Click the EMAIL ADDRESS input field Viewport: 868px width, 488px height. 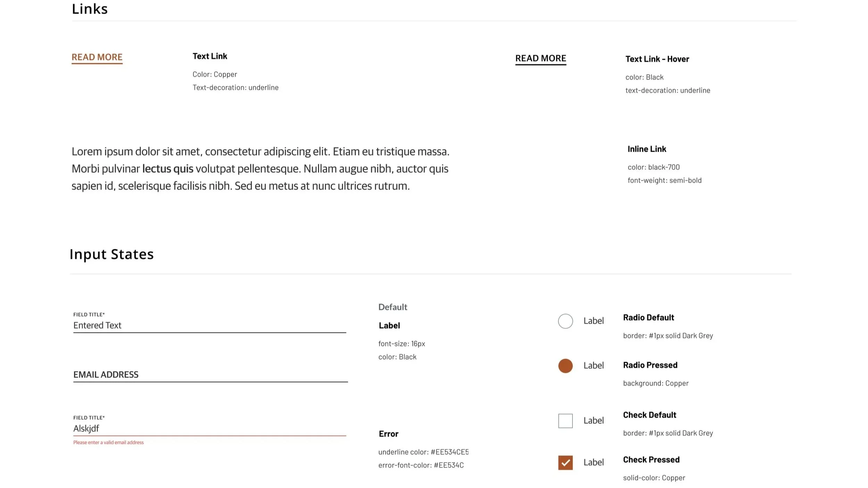[210, 375]
